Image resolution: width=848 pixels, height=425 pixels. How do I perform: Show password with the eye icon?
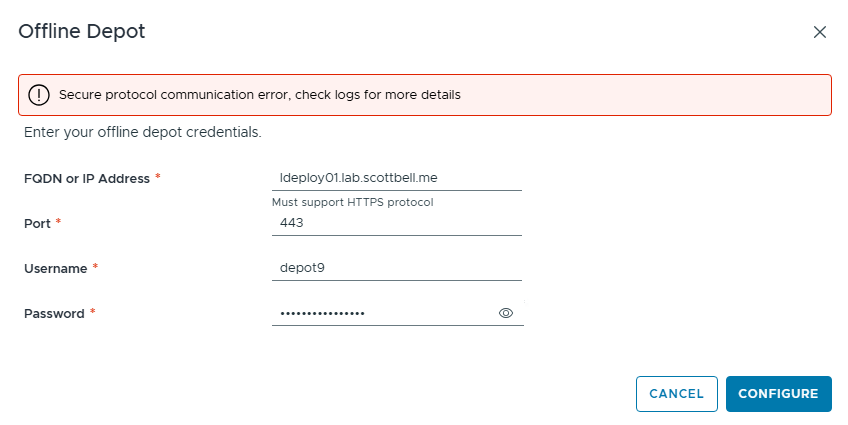(x=506, y=313)
